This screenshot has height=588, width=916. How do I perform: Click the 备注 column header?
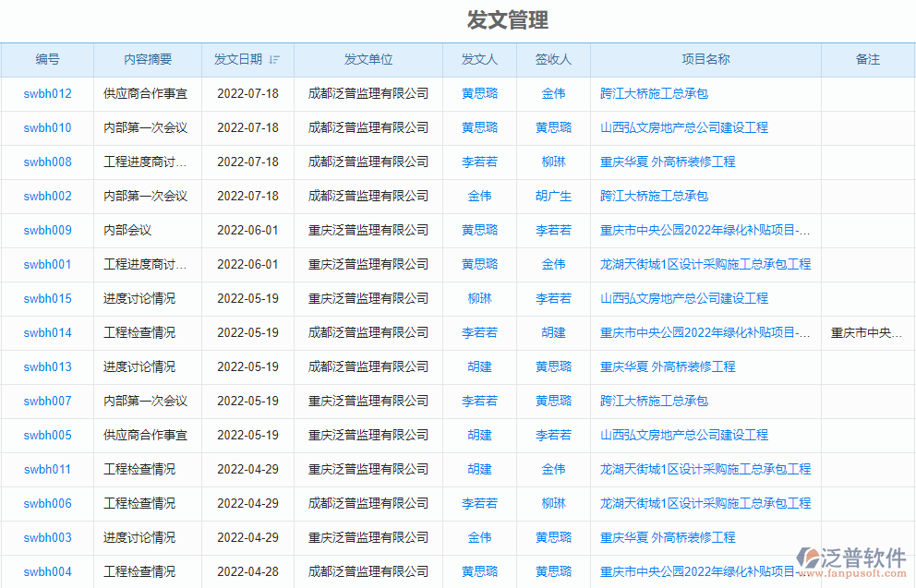coord(865,59)
